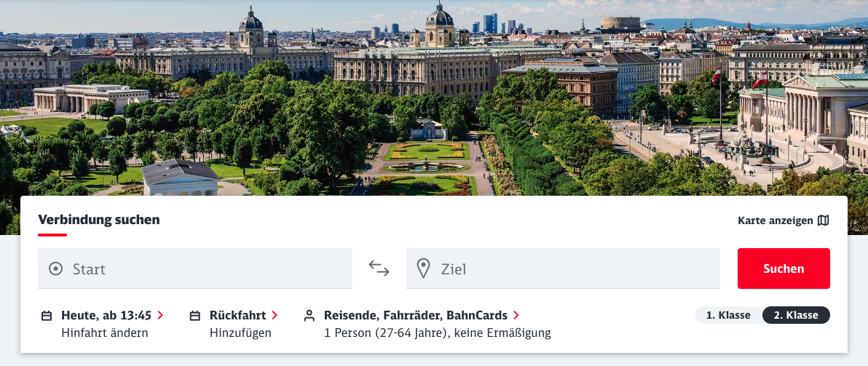
Task: Click the swap Start and Ziel arrows icon
Action: tap(379, 268)
